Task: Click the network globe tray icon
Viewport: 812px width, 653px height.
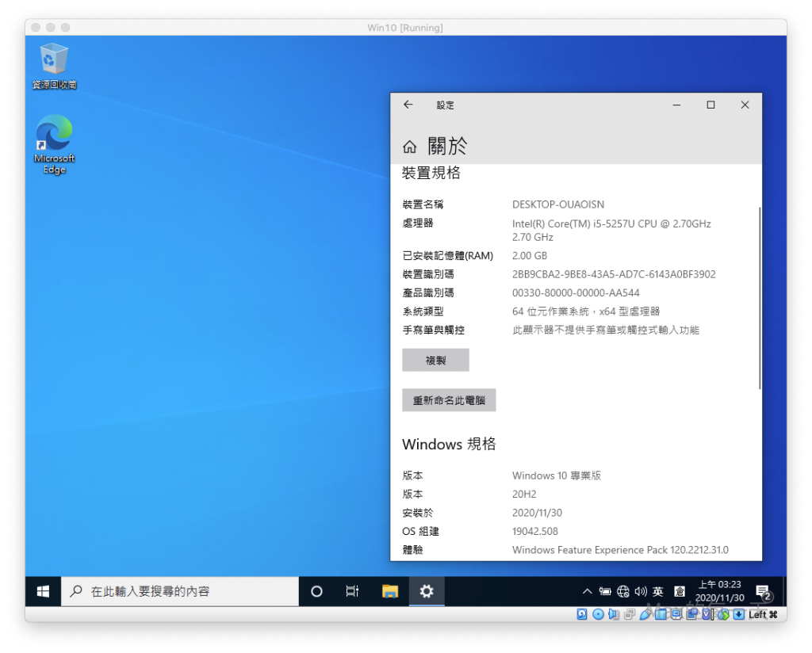Action: (622, 591)
